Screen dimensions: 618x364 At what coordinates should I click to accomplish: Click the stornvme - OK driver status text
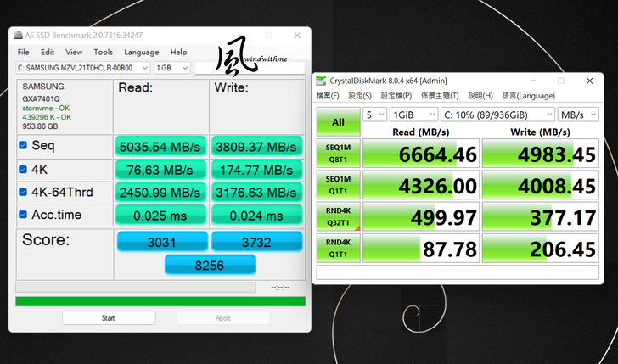click(46, 108)
